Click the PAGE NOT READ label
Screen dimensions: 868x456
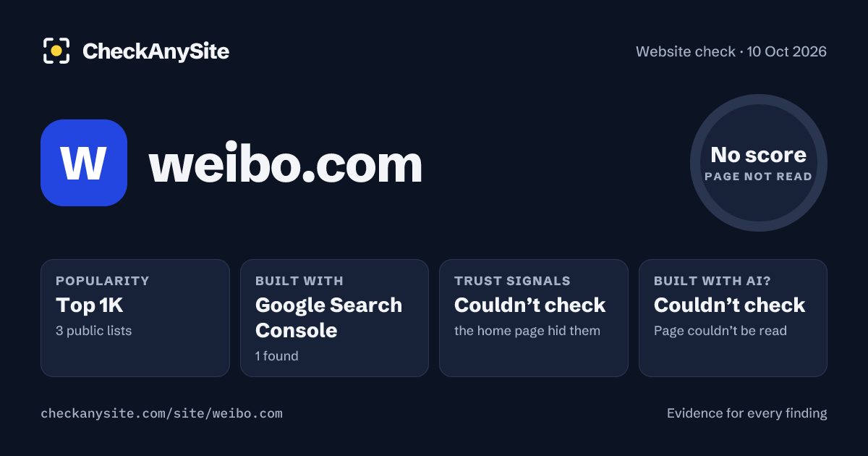coord(758,176)
